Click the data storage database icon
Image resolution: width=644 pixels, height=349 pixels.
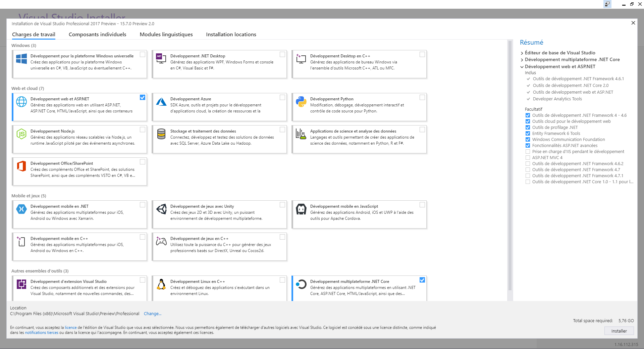pos(161,134)
